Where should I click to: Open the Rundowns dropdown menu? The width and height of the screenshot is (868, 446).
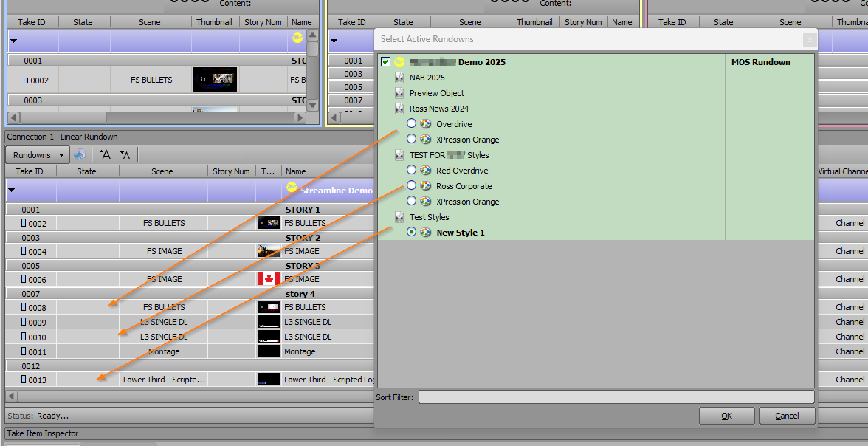(x=38, y=155)
